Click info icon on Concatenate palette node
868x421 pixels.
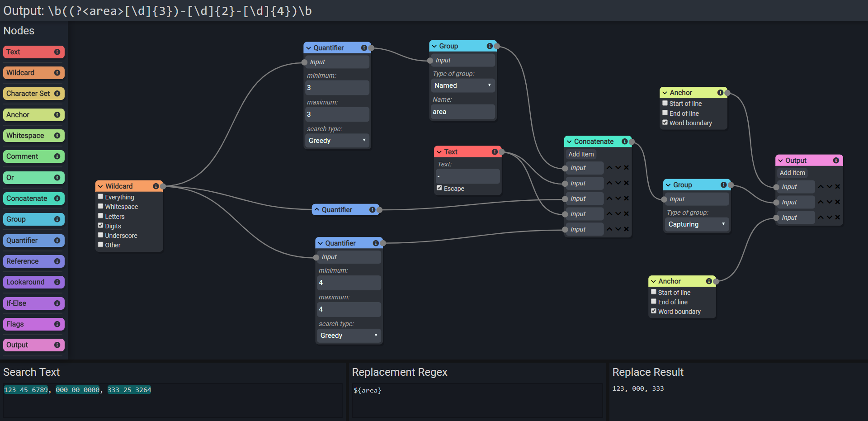click(x=57, y=199)
